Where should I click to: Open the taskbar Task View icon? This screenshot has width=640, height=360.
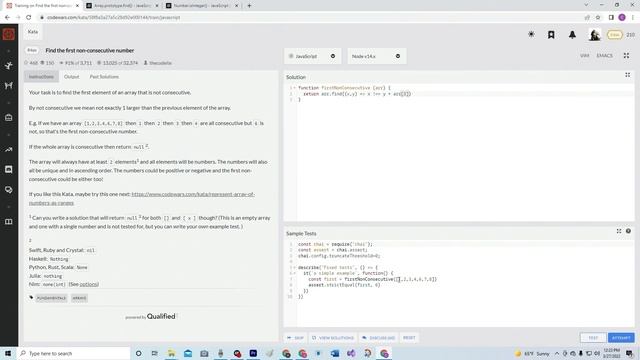point(155,353)
